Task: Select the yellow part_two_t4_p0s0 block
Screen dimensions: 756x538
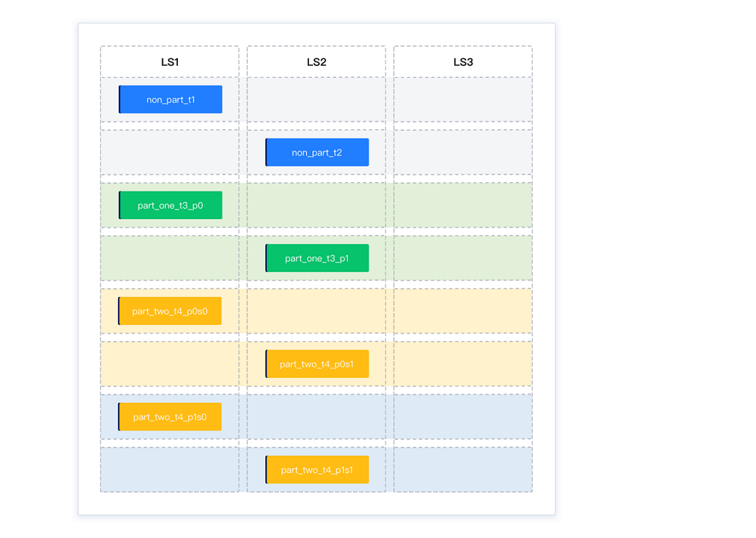Action: 170,311
